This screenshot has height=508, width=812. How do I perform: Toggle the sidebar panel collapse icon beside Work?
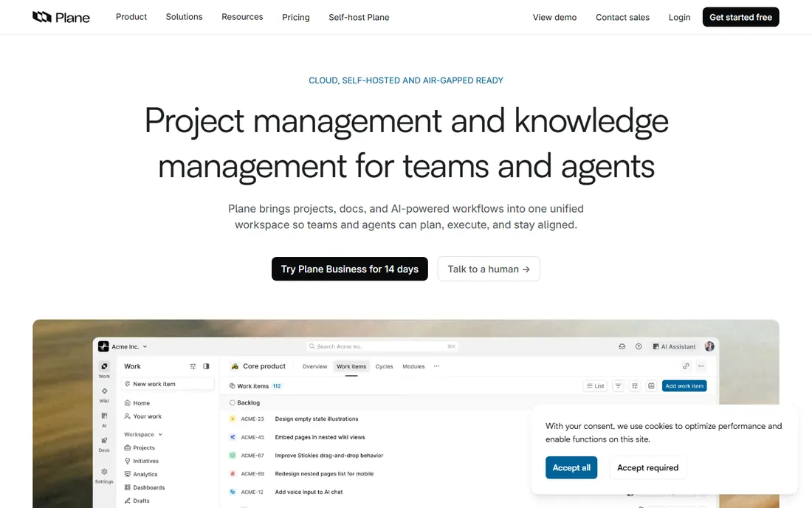pos(206,366)
